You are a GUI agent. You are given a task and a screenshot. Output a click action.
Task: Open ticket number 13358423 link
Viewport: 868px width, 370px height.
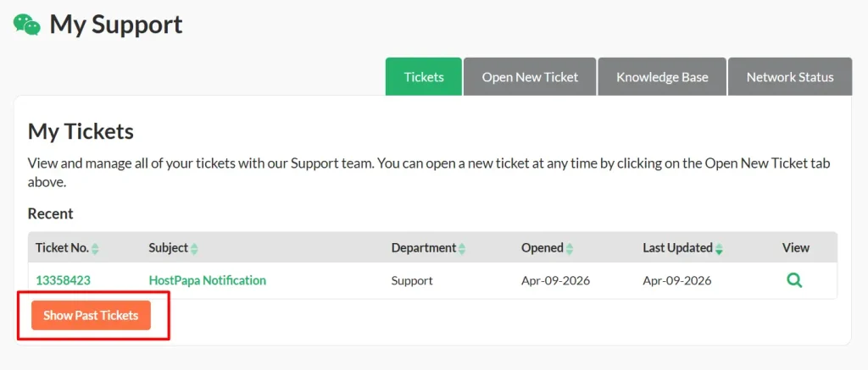[x=63, y=280]
